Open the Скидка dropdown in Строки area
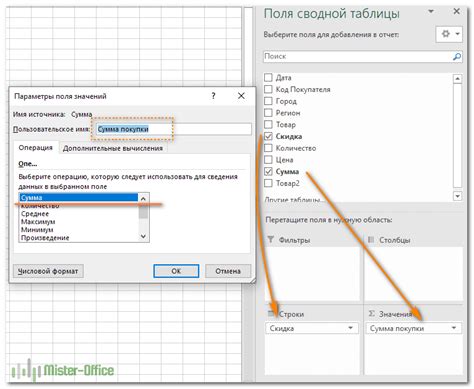The width and height of the screenshot is (474, 389). tap(350, 328)
